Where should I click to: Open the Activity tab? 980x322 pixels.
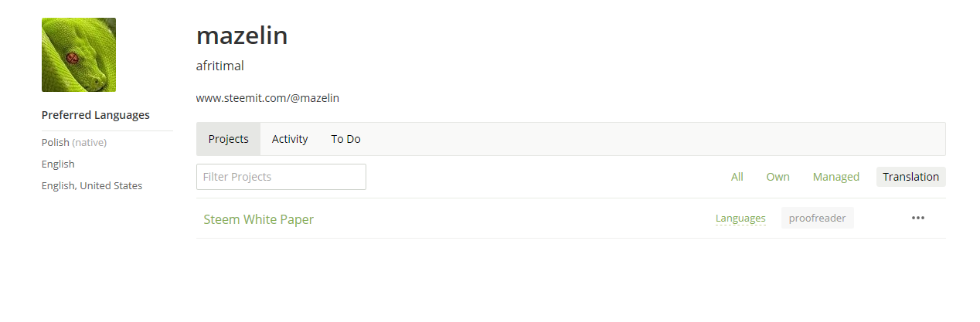pos(290,139)
